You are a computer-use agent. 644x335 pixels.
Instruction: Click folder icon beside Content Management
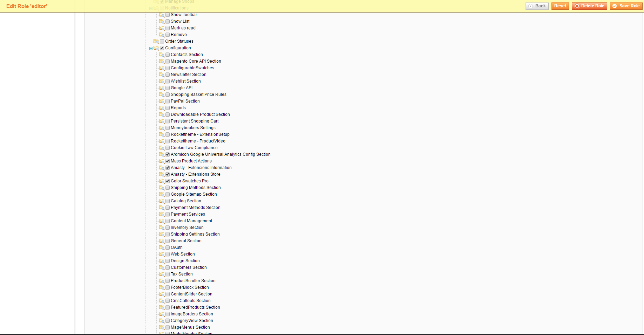pyautogui.click(x=162, y=221)
